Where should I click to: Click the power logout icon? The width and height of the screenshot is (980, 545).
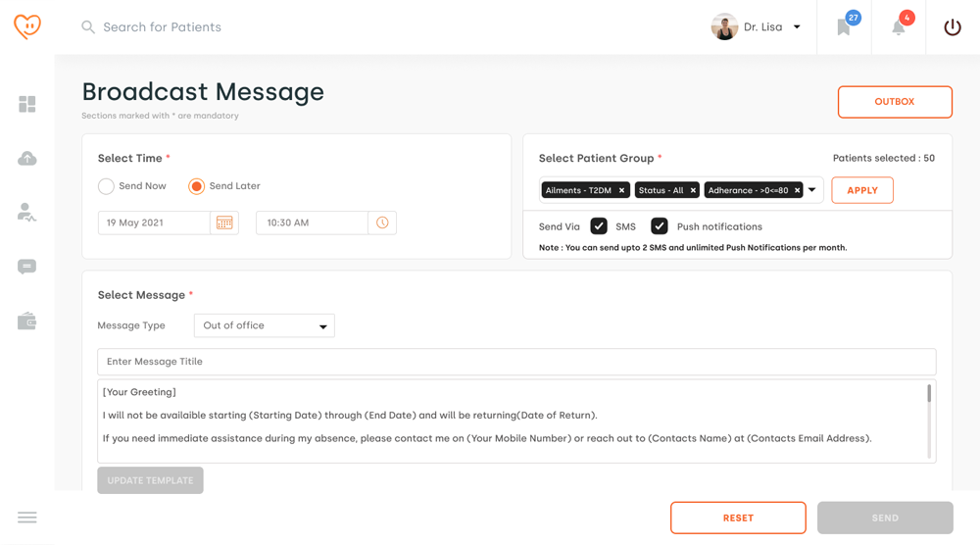(x=953, y=27)
